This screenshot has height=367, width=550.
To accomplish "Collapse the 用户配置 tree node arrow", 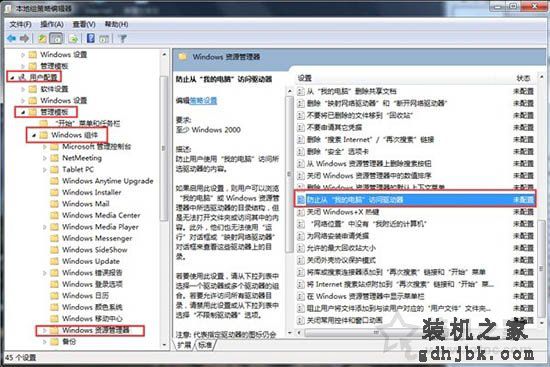I will (12, 78).
